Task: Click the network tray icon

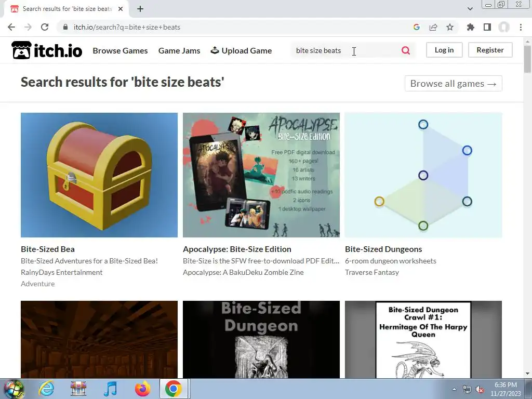Action: pyautogui.click(x=467, y=389)
